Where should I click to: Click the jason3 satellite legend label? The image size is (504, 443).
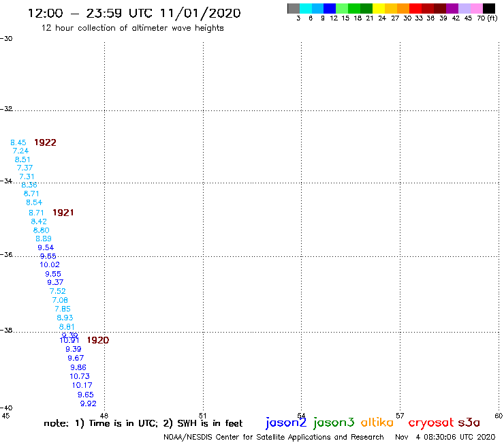334,423
